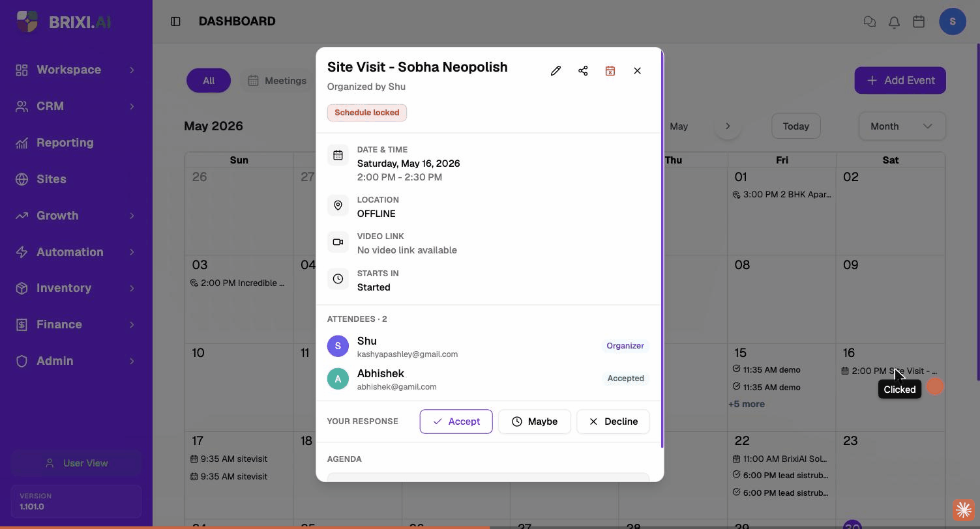Toggle the sidebar collapse icon
980x529 pixels.
coord(175,21)
